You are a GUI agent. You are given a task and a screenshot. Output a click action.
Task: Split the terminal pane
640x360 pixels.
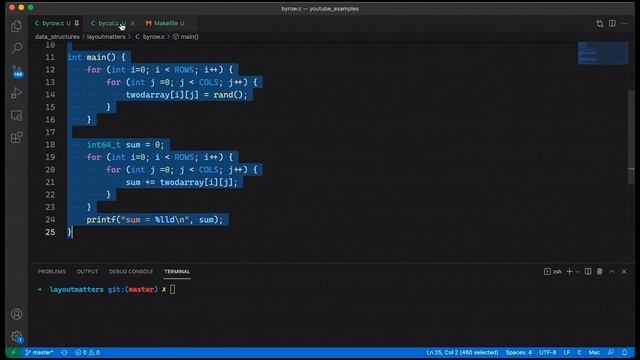(588, 271)
